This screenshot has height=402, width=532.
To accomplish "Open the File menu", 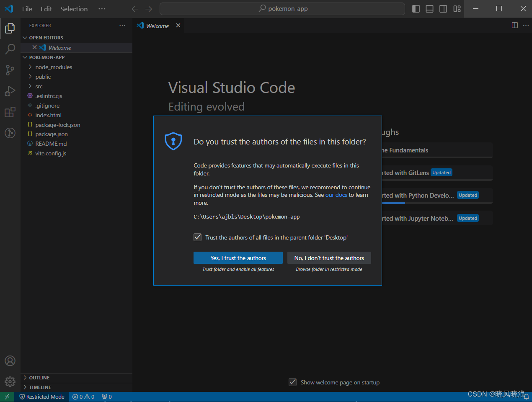I will [x=27, y=9].
